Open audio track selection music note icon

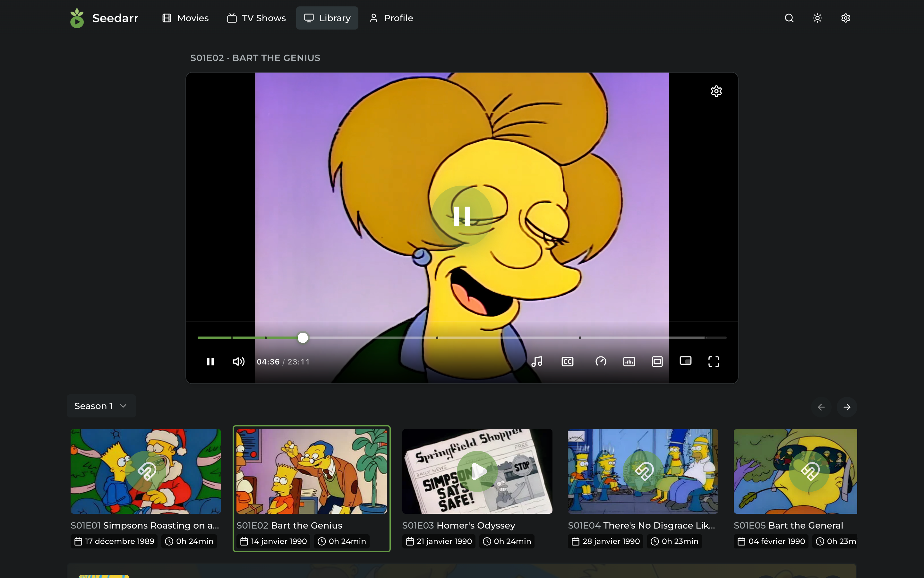click(537, 362)
